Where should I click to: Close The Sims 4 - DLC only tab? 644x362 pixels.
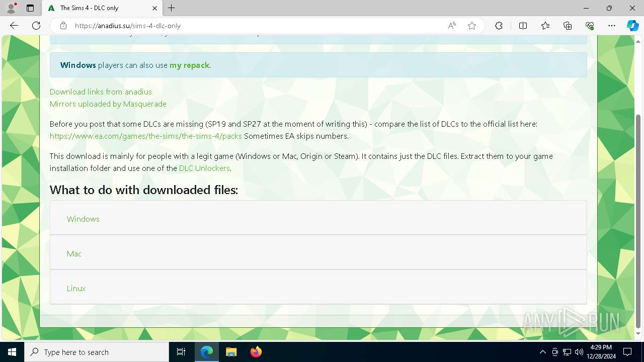tap(154, 8)
